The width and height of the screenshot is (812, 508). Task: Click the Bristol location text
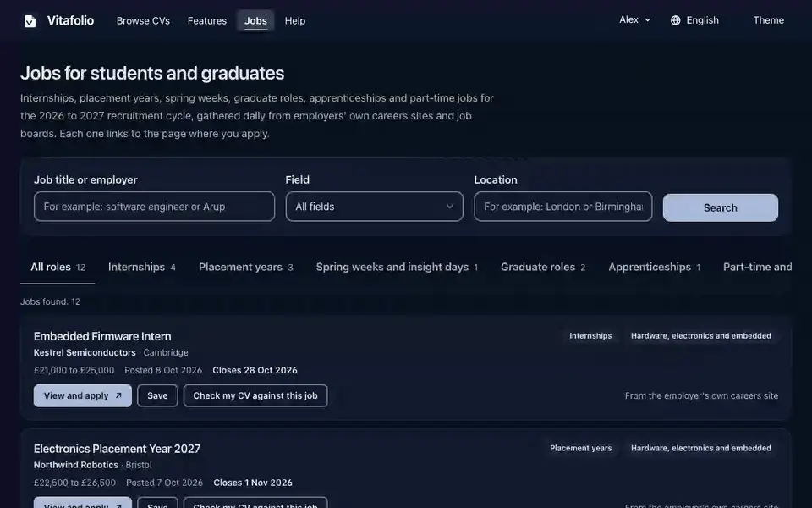click(139, 465)
